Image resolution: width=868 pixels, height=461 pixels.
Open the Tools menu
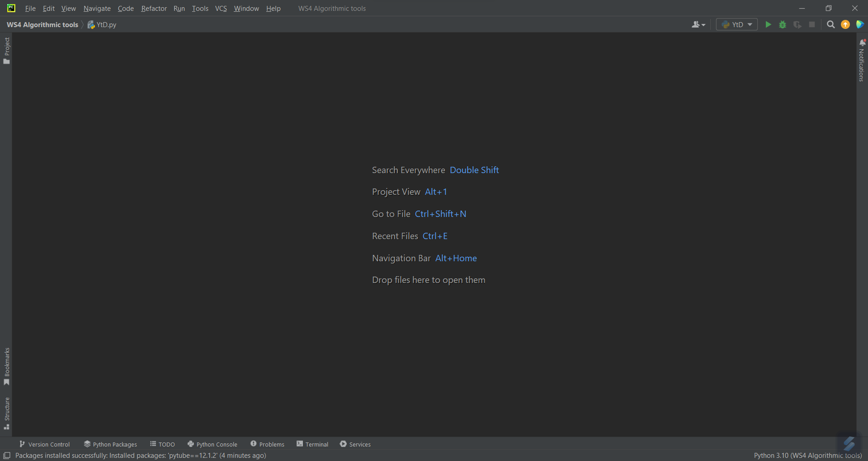[x=200, y=9]
